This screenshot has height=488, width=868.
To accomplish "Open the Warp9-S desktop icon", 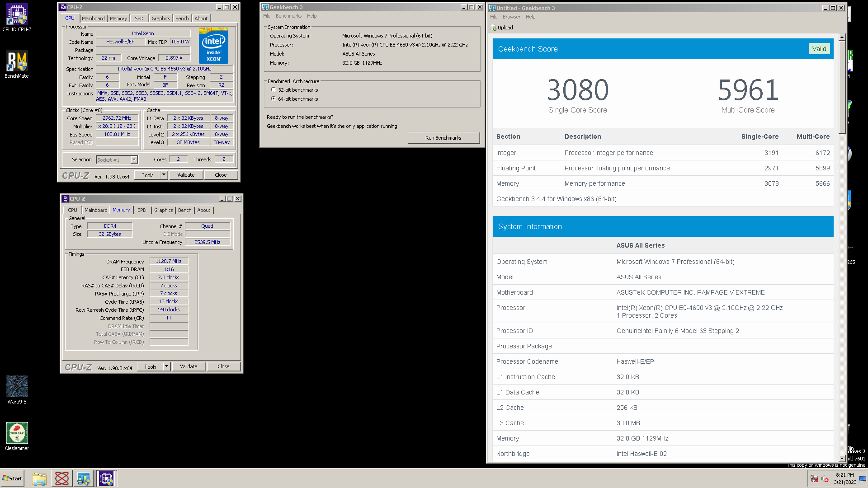I will tap(17, 390).
